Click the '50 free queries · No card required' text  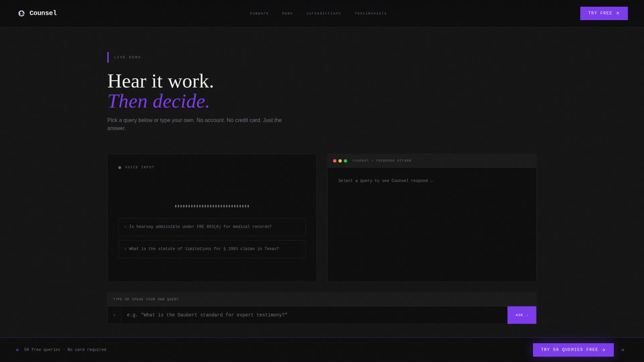(x=65, y=350)
